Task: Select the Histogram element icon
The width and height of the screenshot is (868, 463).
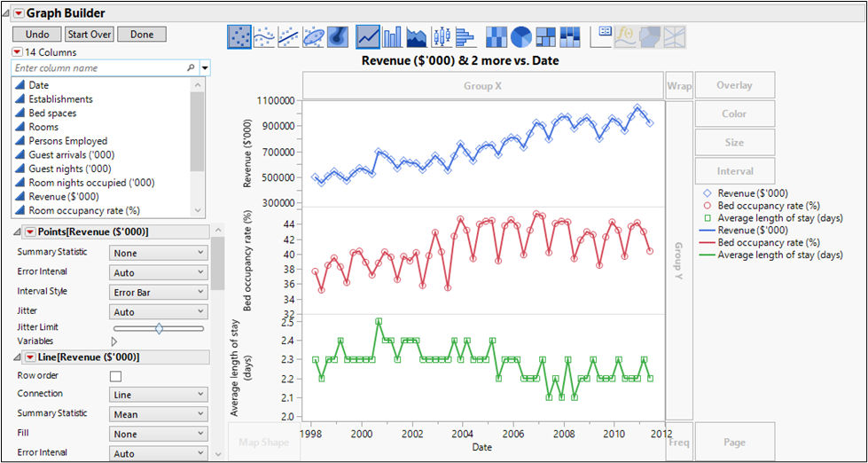Action: pos(466,36)
